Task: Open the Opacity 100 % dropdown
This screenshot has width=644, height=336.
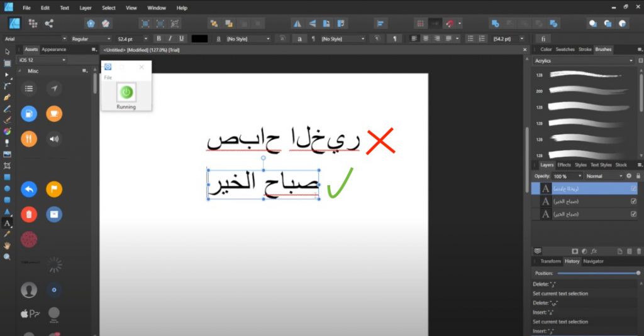Action: [x=567, y=176]
